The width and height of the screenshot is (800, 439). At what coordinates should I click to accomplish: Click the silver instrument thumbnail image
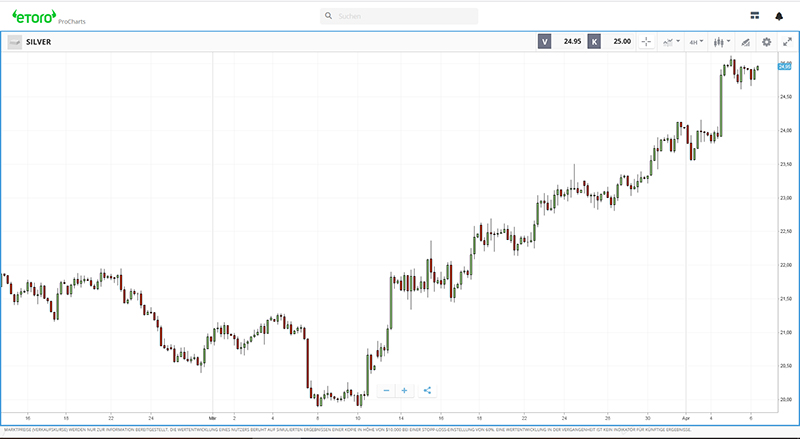tap(15, 42)
